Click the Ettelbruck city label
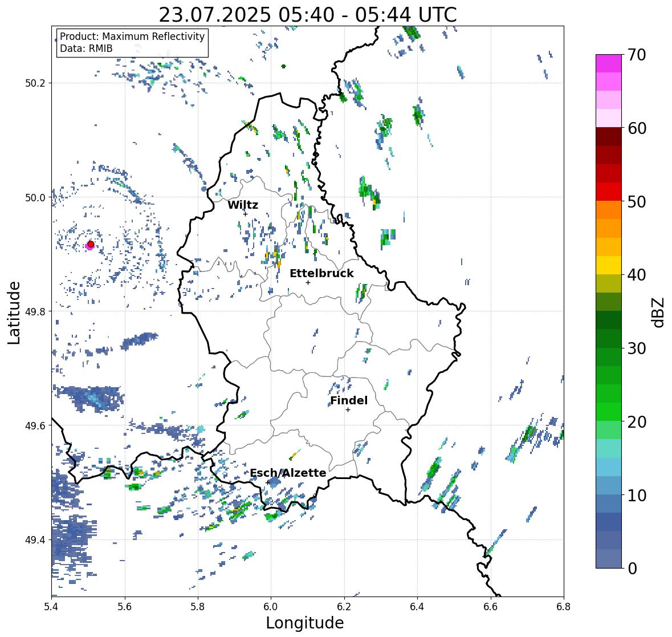Screen dimensions: 672x637 (321, 273)
